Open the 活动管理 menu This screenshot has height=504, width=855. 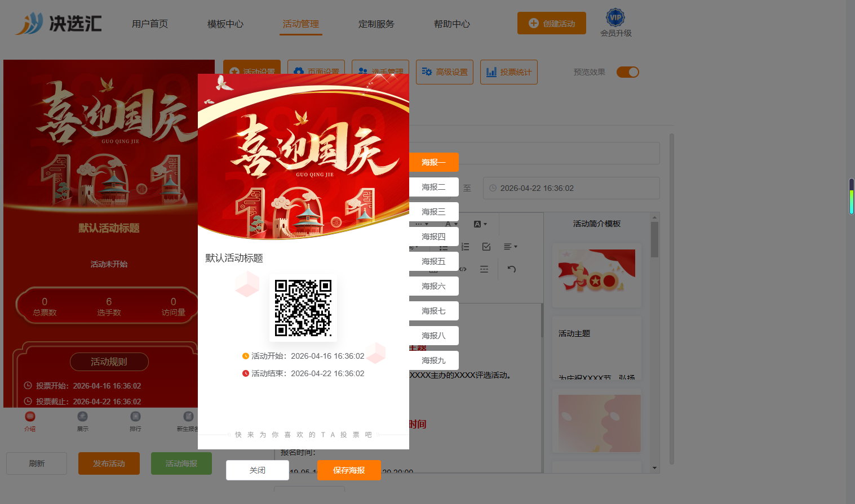(x=301, y=24)
